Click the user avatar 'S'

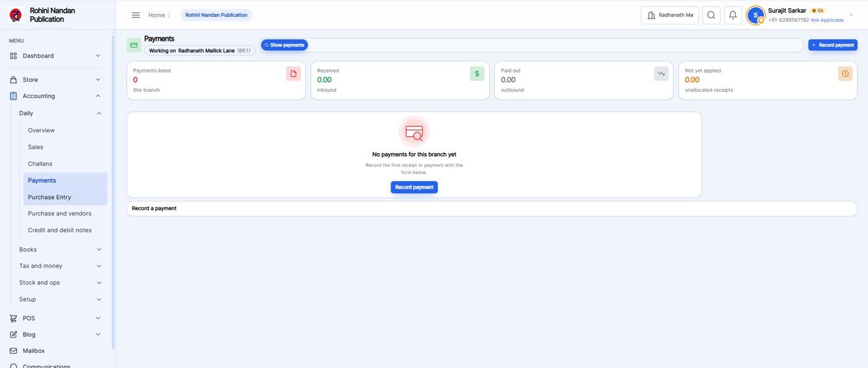pyautogui.click(x=755, y=15)
